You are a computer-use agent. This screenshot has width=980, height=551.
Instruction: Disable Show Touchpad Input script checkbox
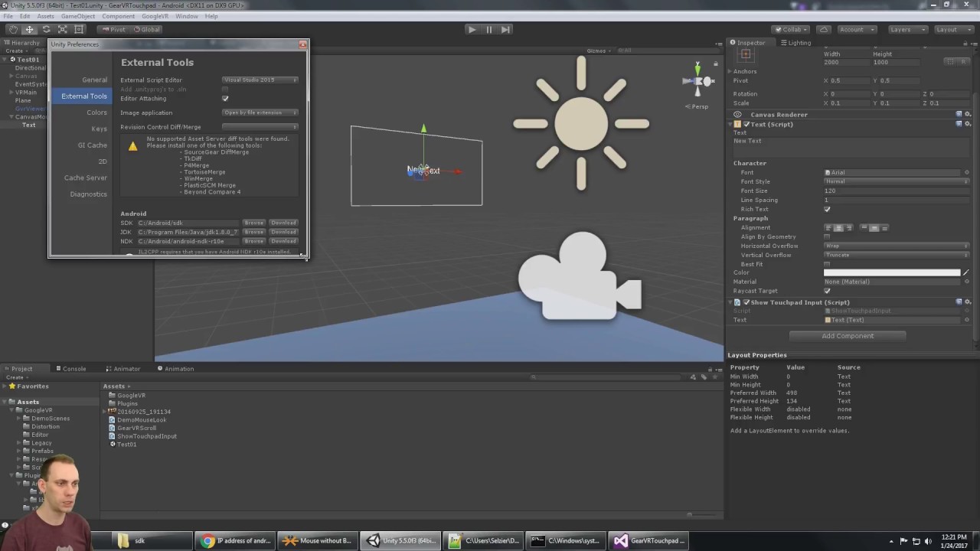coord(746,302)
